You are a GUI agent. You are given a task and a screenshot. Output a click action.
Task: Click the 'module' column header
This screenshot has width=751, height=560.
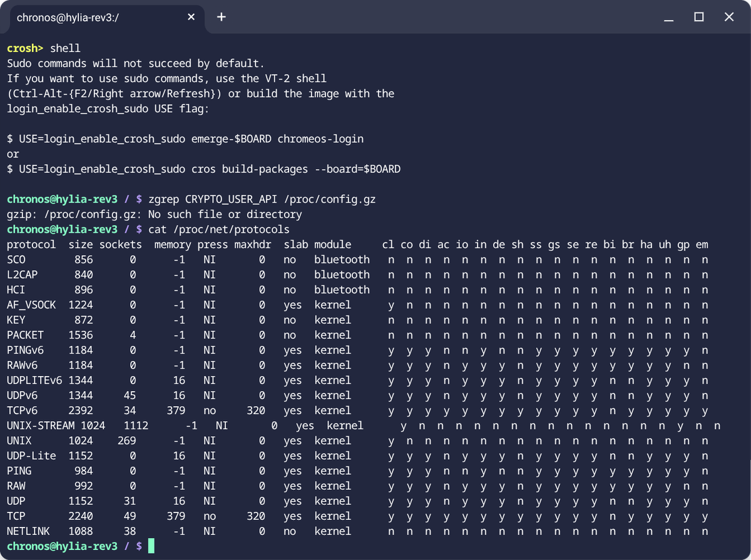[x=332, y=245]
